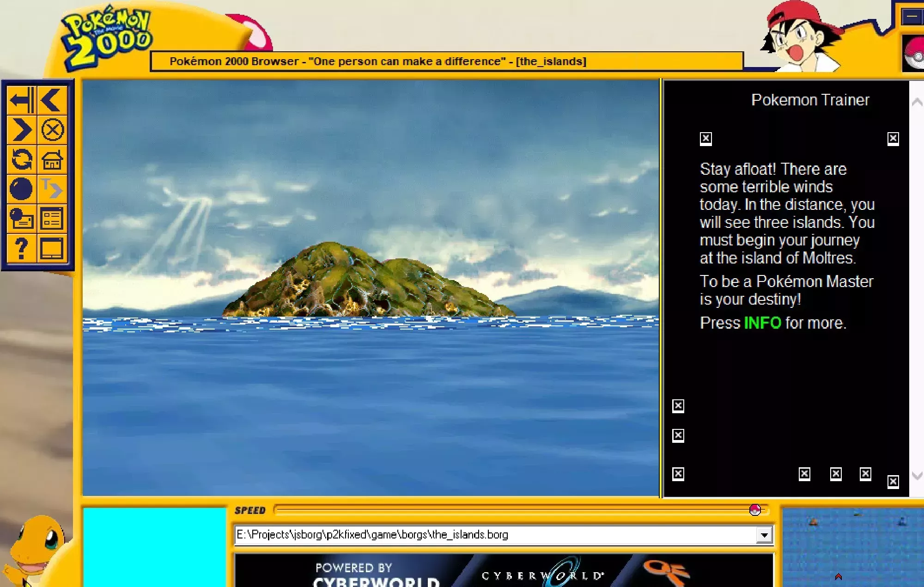
Task: Go forward with the right chevron icon
Action: point(22,130)
